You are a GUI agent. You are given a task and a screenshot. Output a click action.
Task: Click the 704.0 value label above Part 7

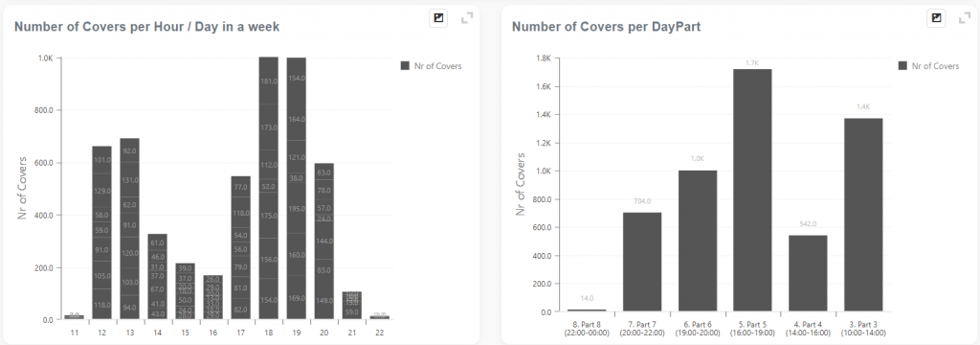[642, 201]
